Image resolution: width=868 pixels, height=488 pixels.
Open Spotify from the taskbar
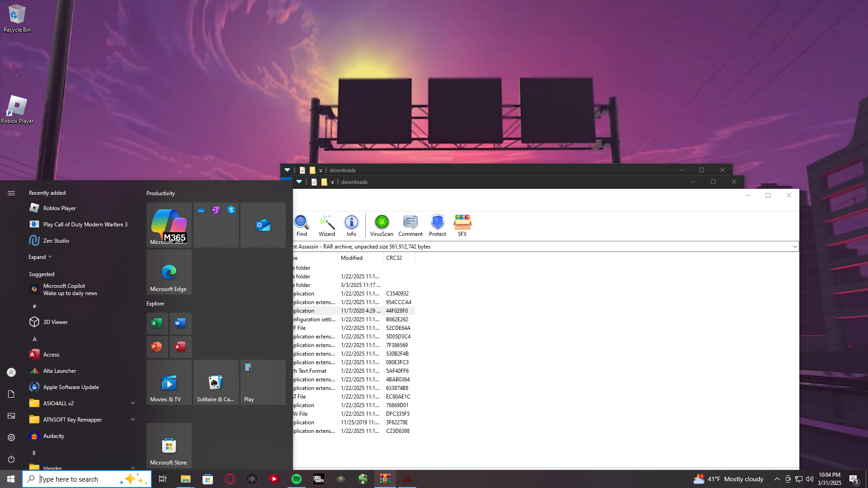pyautogui.click(x=297, y=479)
